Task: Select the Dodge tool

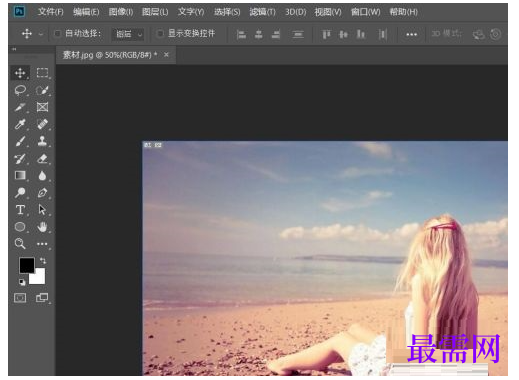Action: 20,193
